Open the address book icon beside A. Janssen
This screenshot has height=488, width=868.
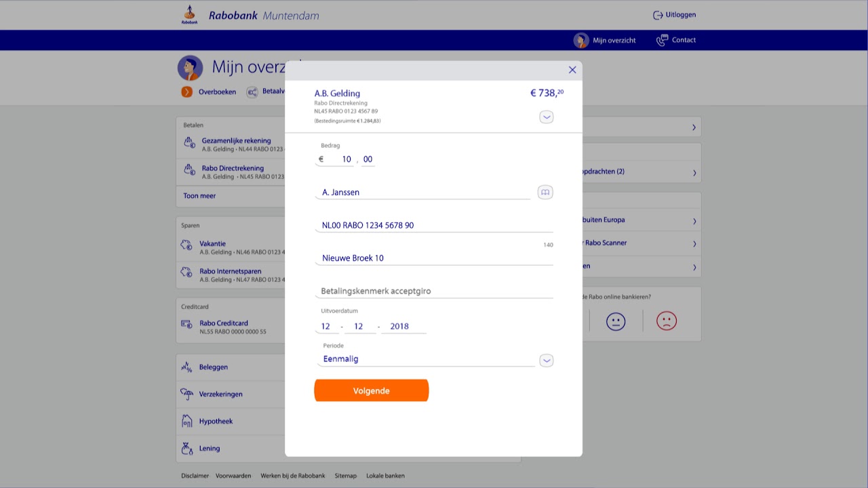(545, 192)
